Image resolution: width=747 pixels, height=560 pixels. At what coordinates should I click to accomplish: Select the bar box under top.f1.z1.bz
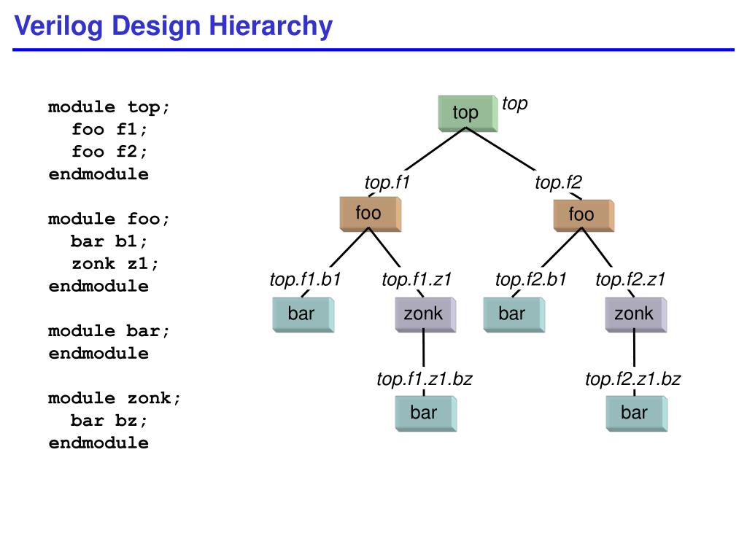point(426,414)
